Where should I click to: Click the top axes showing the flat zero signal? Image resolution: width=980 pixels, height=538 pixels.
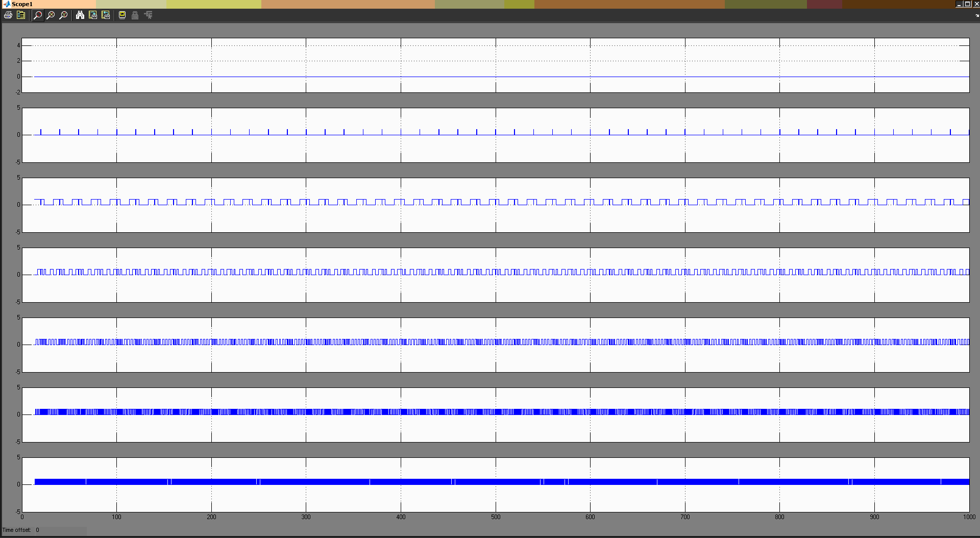(x=495, y=65)
